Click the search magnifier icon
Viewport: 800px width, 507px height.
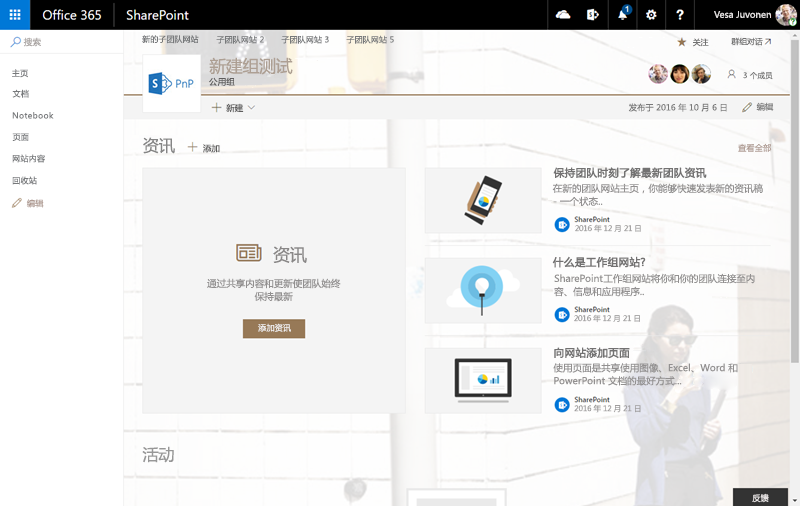point(16,42)
